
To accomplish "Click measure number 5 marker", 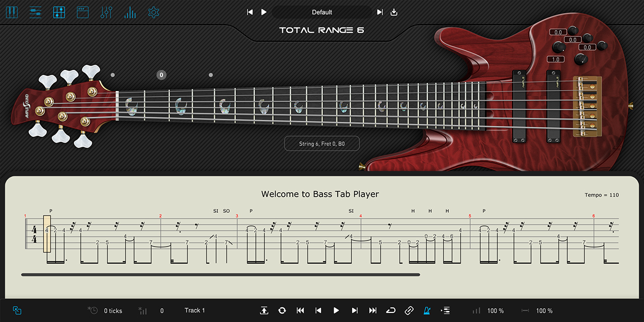I will coord(470,216).
